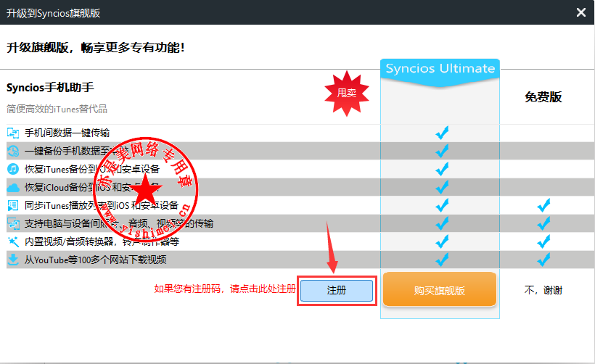Screen dimensions: 595x364
Task: Click Ultimate checkmark for 支持电脑与设备间传输
Action: 442,224
